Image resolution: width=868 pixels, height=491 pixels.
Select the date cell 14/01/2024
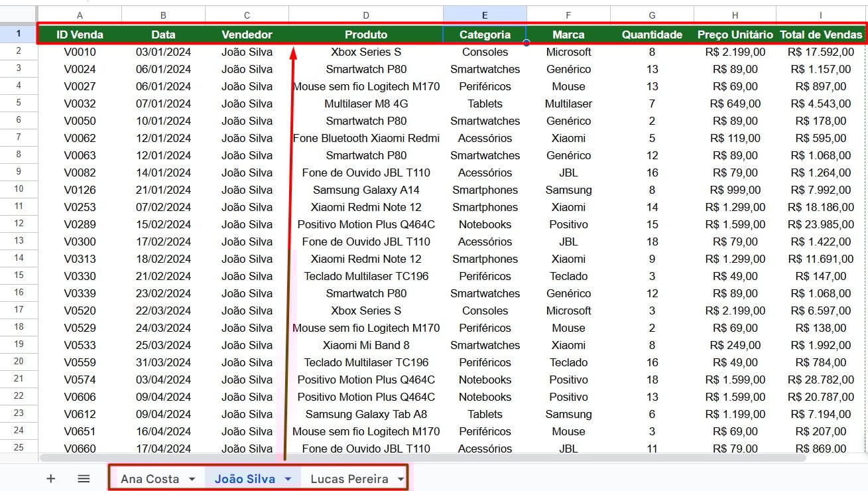pyautogui.click(x=164, y=173)
